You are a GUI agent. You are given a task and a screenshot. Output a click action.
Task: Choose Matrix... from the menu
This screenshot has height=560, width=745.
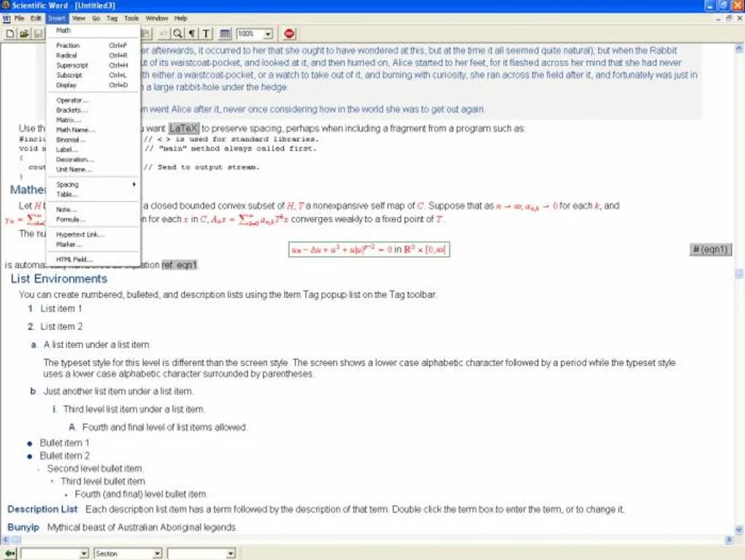pyautogui.click(x=93, y=120)
